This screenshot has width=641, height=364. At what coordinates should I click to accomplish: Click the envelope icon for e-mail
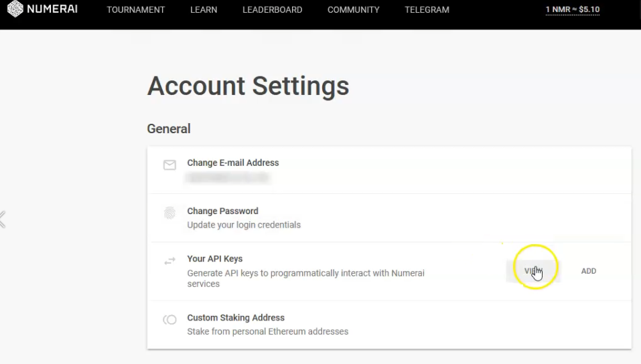coord(169,165)
